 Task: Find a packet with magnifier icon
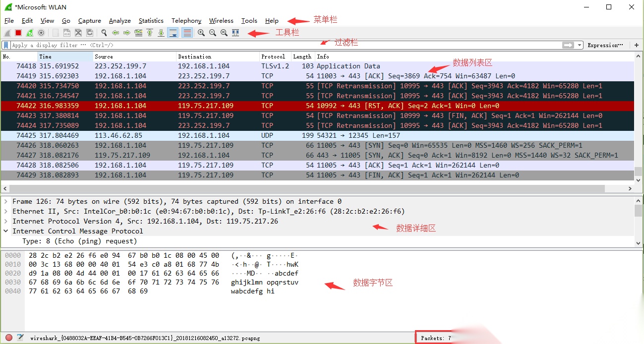104,33
